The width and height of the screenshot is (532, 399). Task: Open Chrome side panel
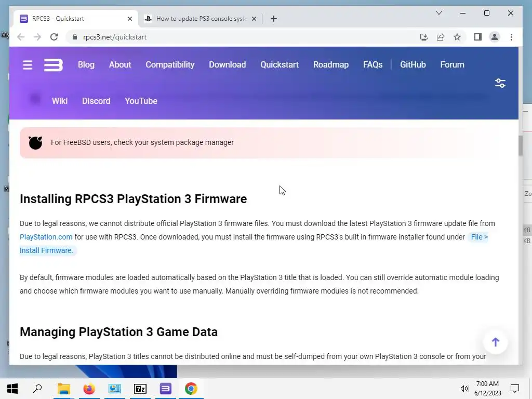(x=478, y=37)
